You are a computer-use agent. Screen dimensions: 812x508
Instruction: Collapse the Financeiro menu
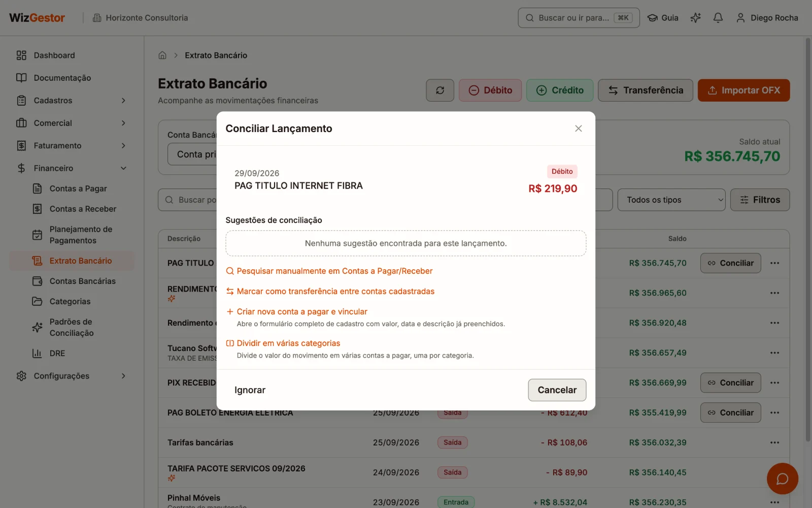72,168
